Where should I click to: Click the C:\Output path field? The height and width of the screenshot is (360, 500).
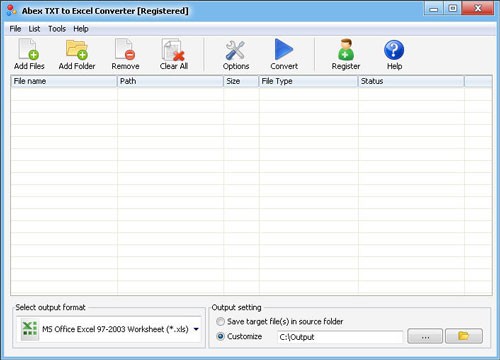pyautogui.click(x=340, y=337)
